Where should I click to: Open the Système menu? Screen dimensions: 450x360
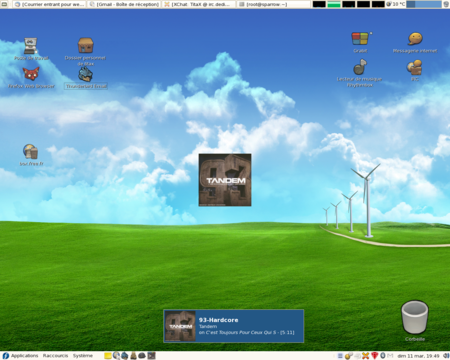[83, 356]
